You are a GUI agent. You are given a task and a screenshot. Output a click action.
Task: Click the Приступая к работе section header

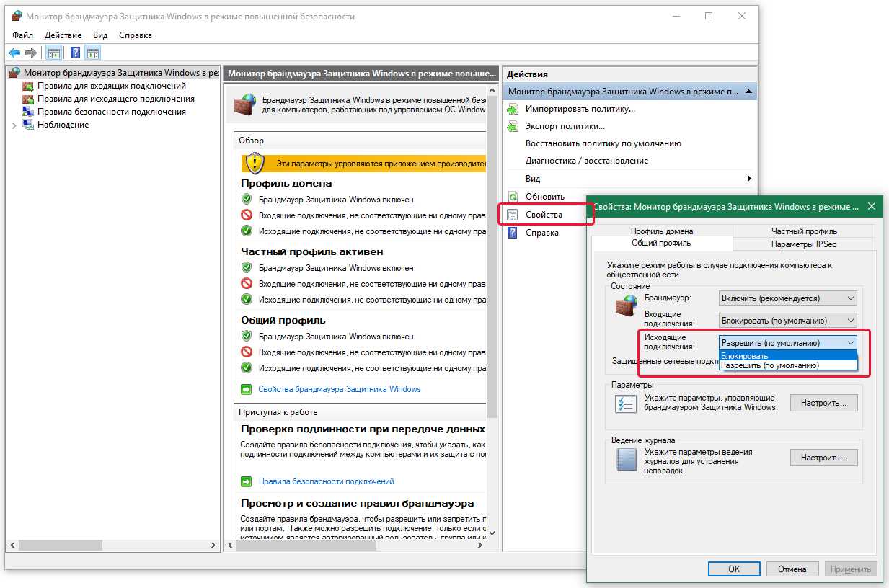(278, 412)
